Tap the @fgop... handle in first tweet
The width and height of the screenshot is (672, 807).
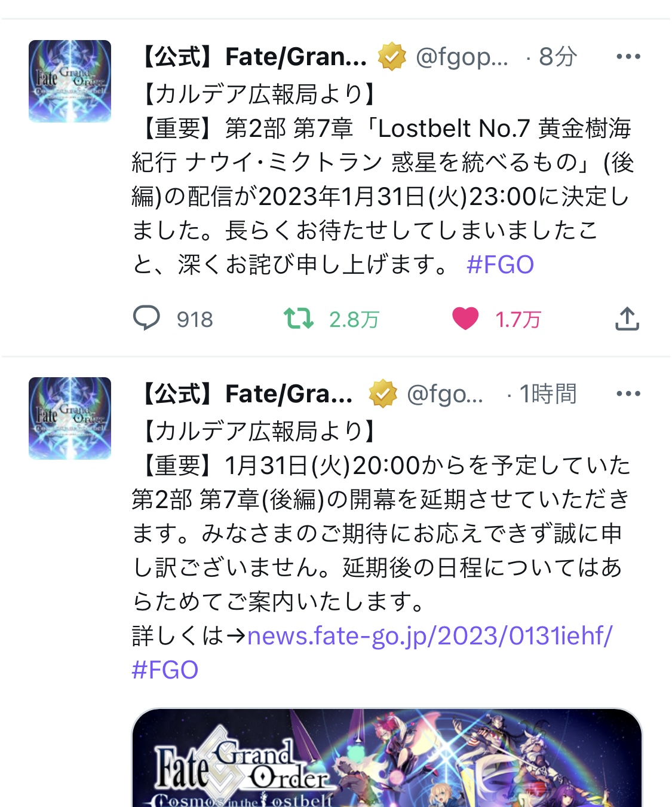point(462,57)
